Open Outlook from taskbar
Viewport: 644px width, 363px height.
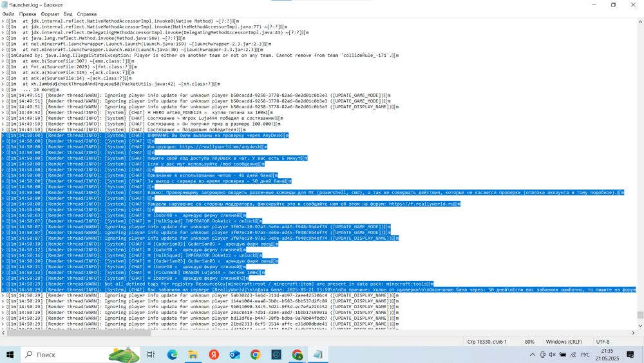(x=234, y=355)
